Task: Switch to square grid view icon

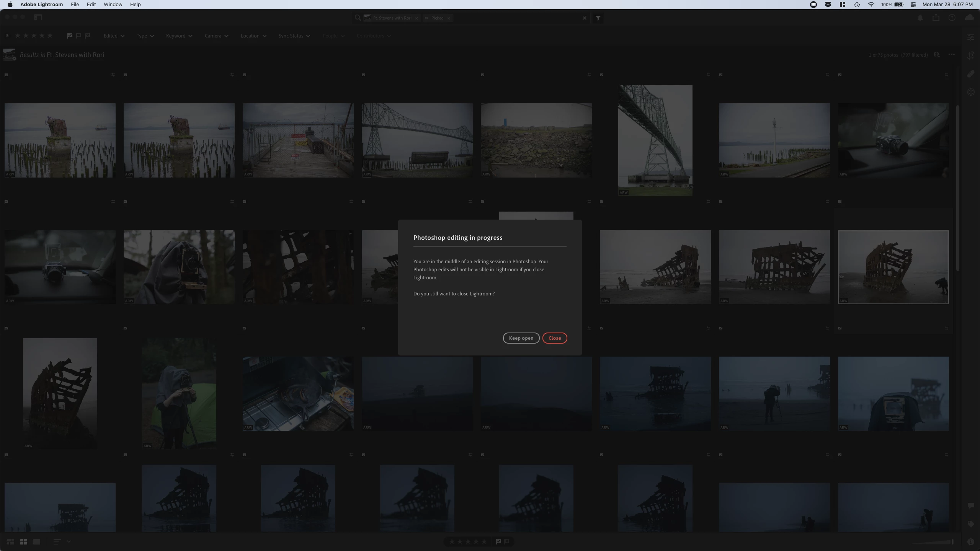Action: 24,542
